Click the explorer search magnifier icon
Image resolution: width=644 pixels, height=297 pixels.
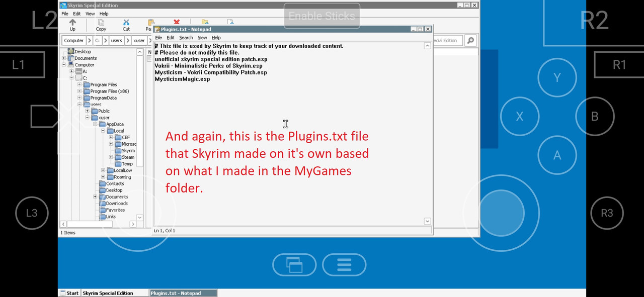(x=470, y=40)
